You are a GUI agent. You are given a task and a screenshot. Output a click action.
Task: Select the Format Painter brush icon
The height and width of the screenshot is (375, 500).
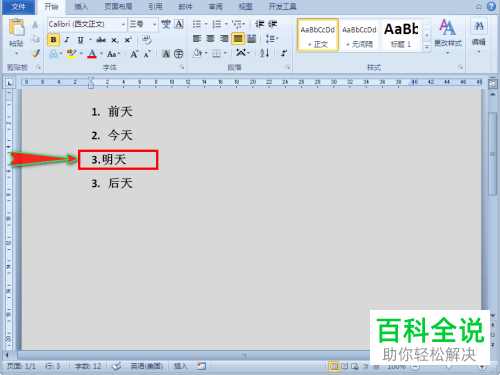(35, 53)
